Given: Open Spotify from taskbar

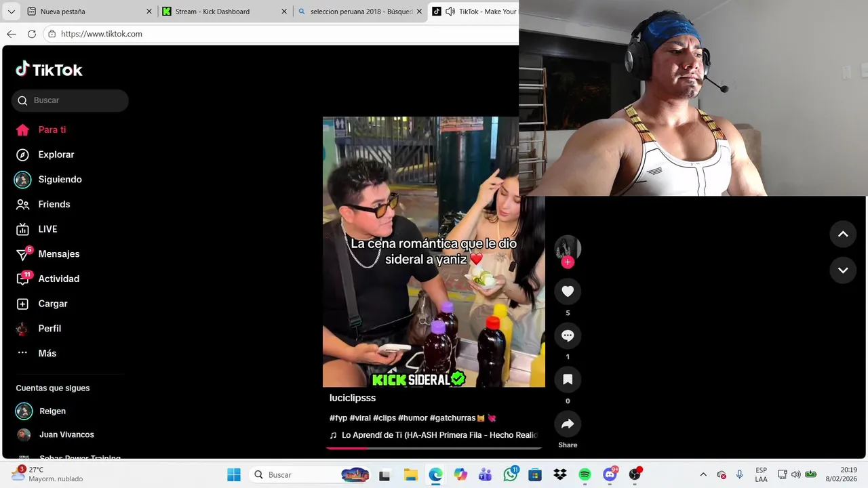Looking at the screenshot, I should (x=585, y=474).
